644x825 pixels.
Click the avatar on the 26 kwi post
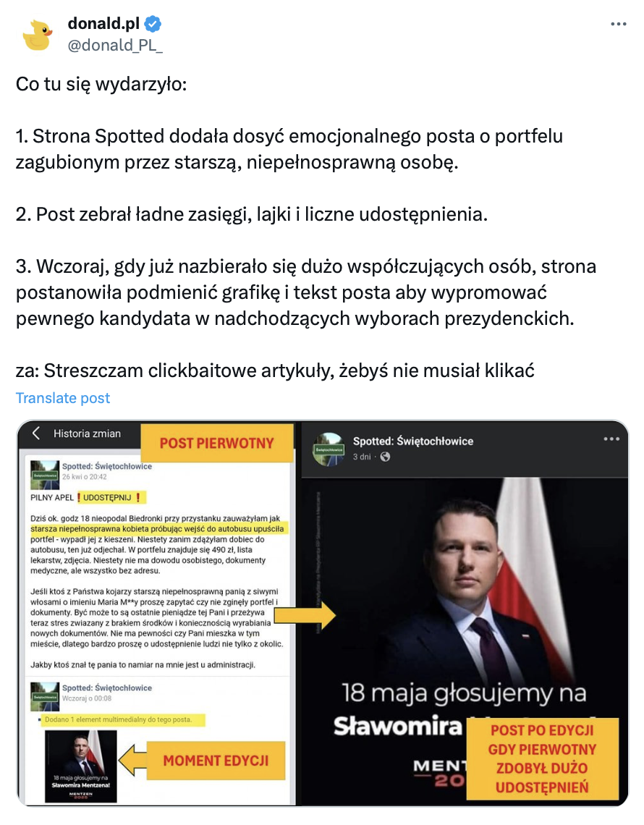coord(45,475)
